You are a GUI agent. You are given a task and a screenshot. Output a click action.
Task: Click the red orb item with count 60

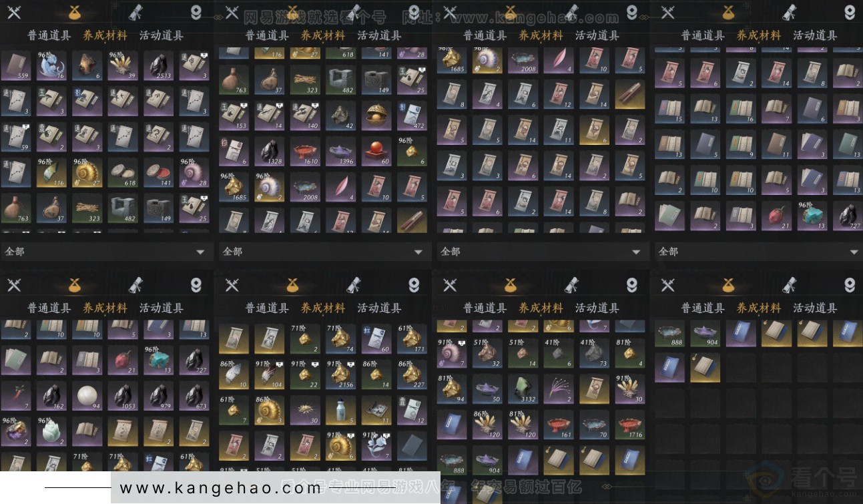377,152
